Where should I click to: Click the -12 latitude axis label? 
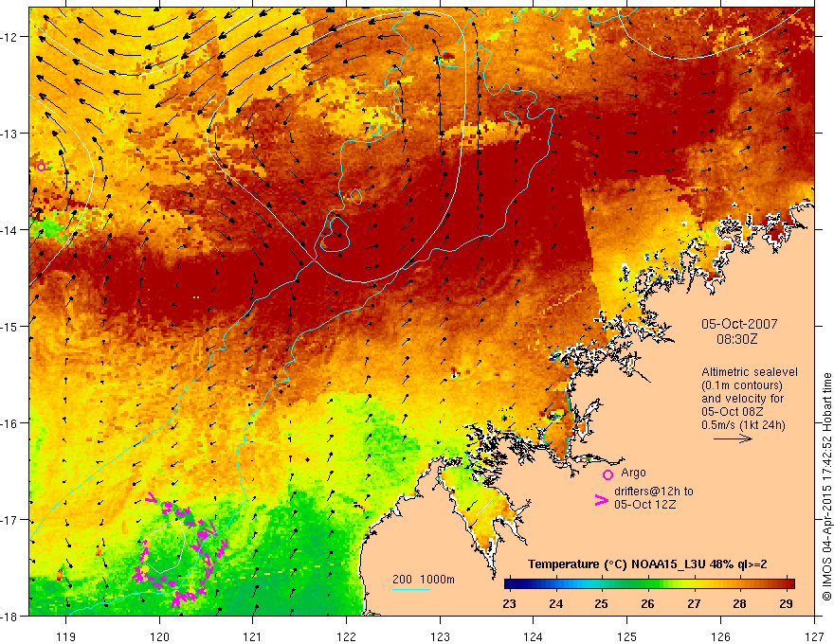pos(10,37)
